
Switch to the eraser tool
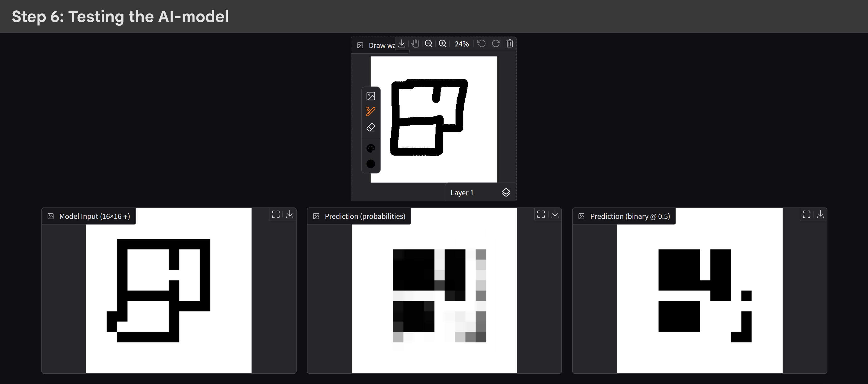click(x=371, y=128)
